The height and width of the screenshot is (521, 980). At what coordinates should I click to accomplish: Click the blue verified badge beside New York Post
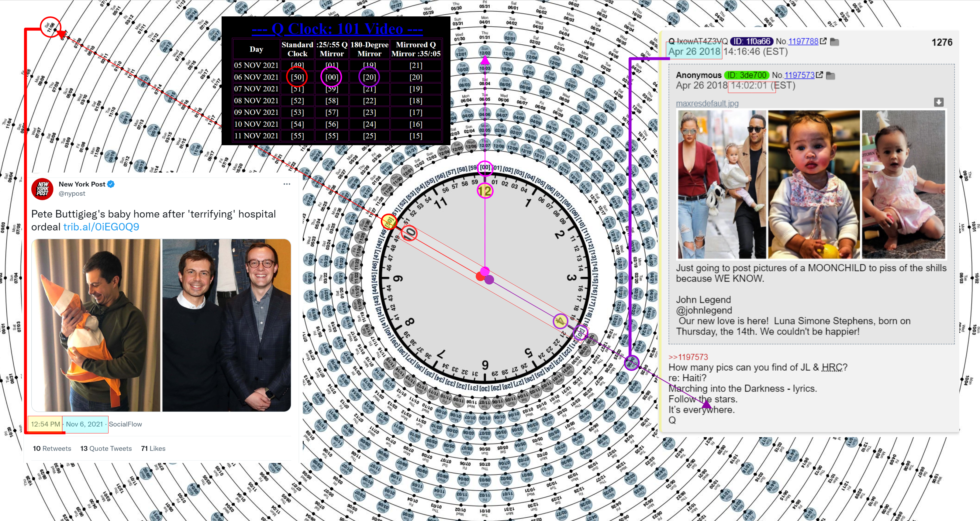tap(111, 184)
